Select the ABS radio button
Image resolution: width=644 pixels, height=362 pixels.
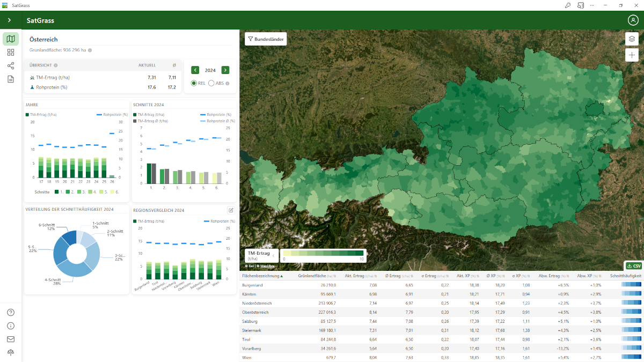211,83
